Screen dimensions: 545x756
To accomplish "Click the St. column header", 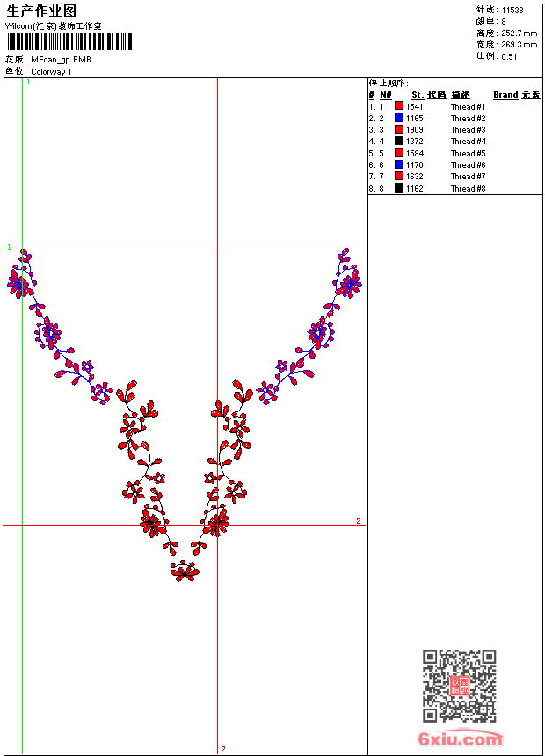I will 418,95.
